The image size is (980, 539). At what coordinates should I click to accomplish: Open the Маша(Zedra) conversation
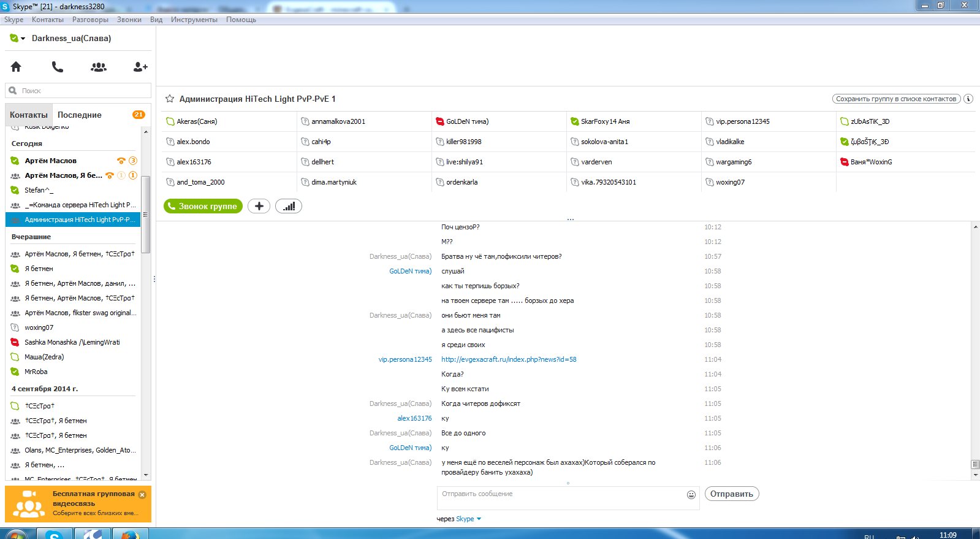tap(72, 357)
